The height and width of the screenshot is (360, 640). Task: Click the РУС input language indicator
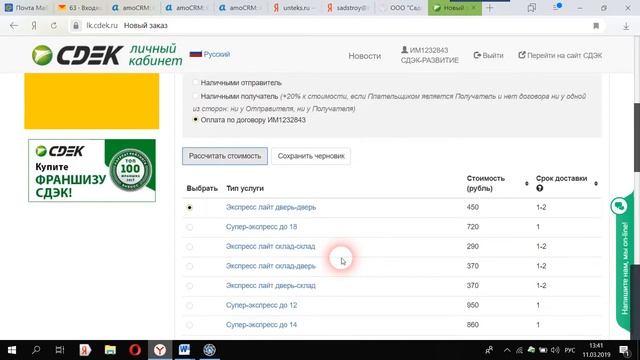click(x=570, y=350)
